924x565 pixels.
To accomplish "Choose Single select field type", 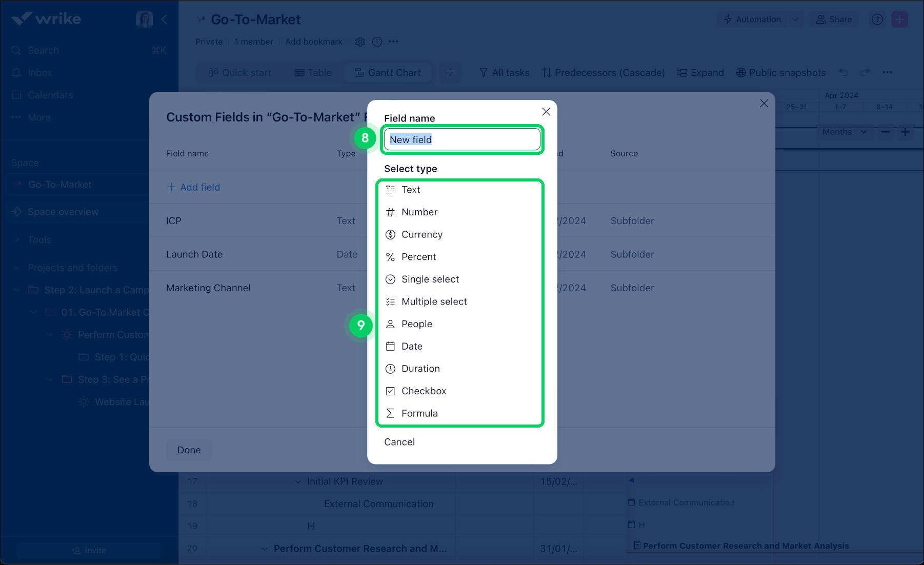I will coord(430,279).
